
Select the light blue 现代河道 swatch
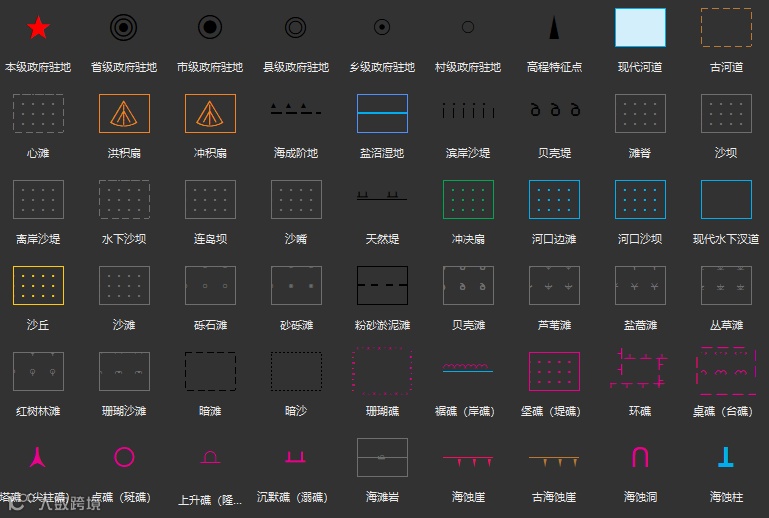pos(640,27)
